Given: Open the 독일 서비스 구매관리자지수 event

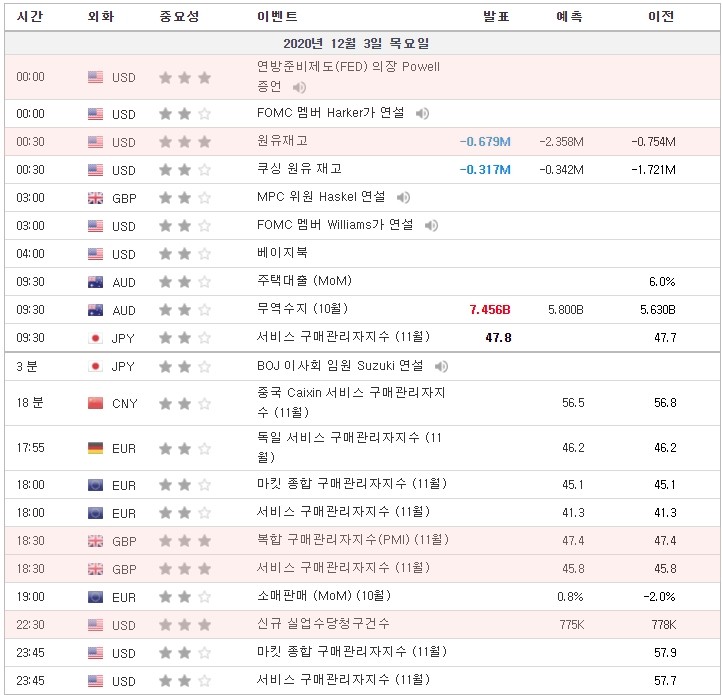Looking at the screenshot, I should pos(349,447).
